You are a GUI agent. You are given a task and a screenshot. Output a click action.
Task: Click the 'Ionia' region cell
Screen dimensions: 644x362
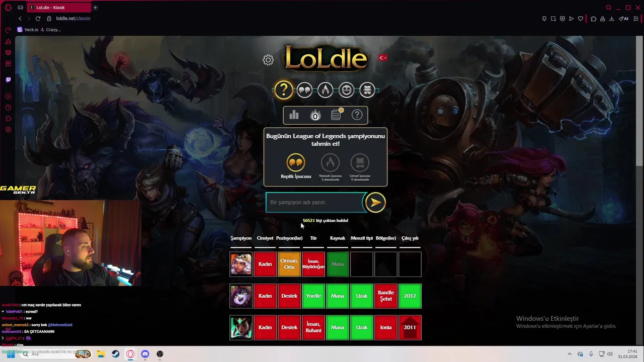coord(386,327)
